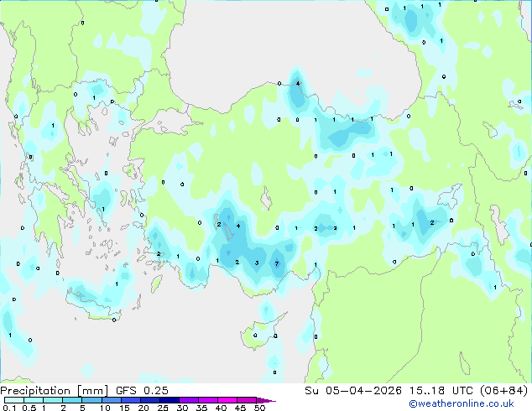Click the 25–30 mm dark navy legend box

[x=169, y=400]
